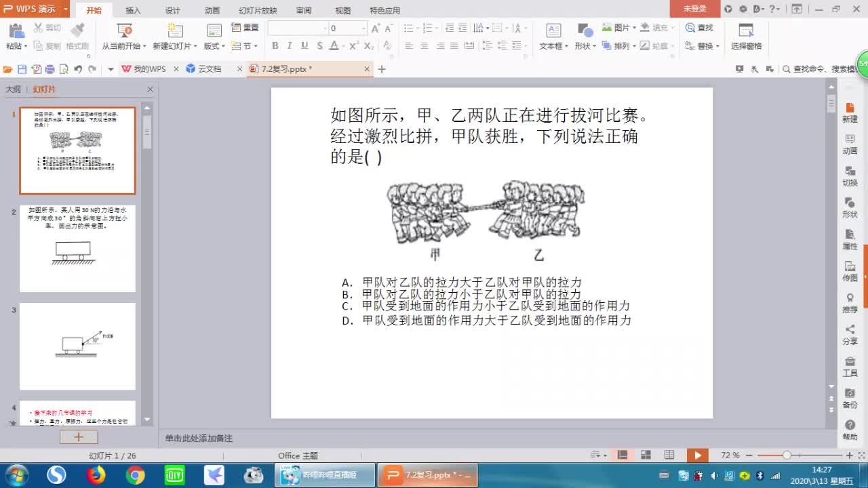868x488 pixels.
Task: Click the Not Logged In (未登录) button
Action: [695, 9]
